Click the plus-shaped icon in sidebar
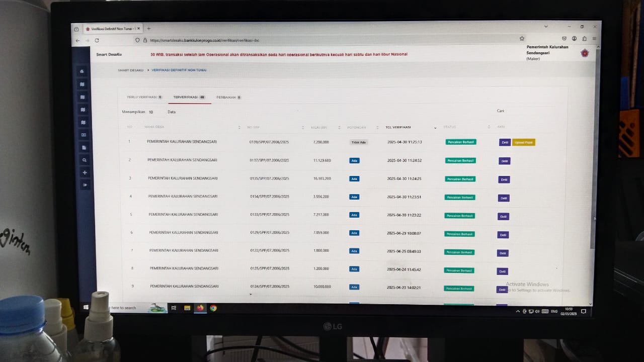Image resolution: width=644 pixels, height=362 pixels. (85, 172)
